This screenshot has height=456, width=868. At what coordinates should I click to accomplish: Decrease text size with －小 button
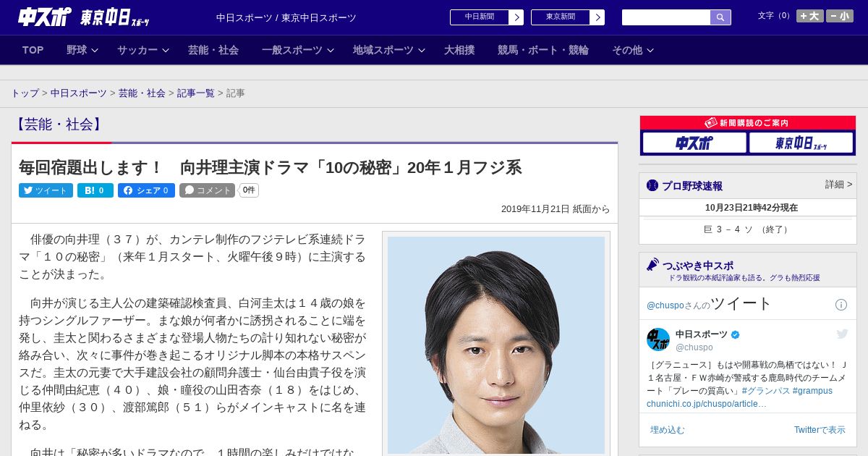840,16
